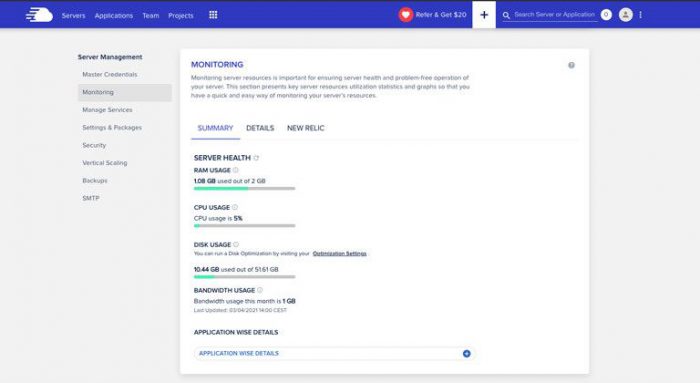Click the Server Management heading
The height and width of the screenshot is (383, 700).
[110, 57]
